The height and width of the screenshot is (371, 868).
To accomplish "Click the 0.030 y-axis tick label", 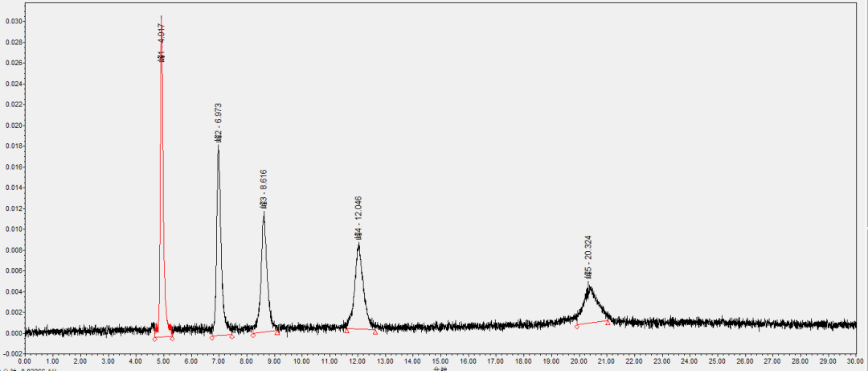I will pyautogui.click(x=14, y=22).
